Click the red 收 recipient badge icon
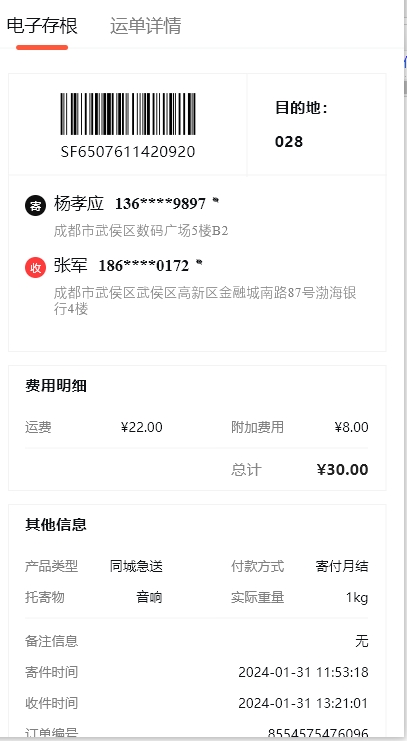This screenshot has height=741, width=407. click(x=35, y=268)
